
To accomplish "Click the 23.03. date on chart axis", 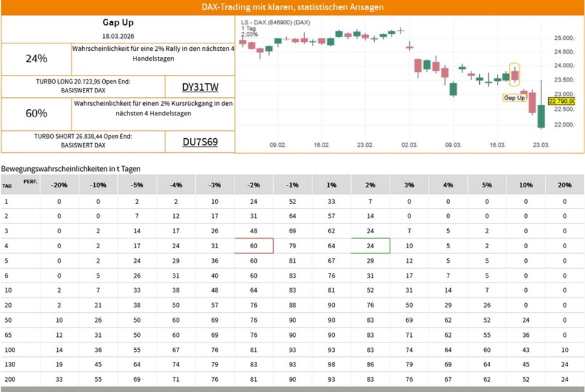I will coord(541,145).
